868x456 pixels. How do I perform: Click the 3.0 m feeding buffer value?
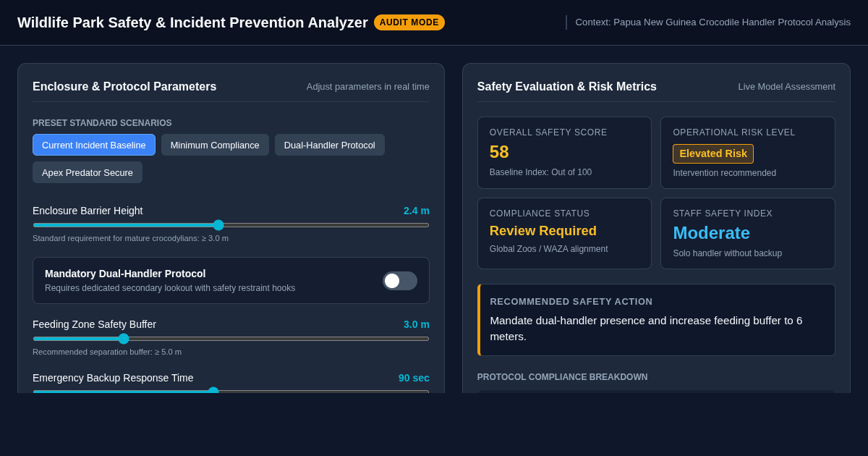coord(417,324)
